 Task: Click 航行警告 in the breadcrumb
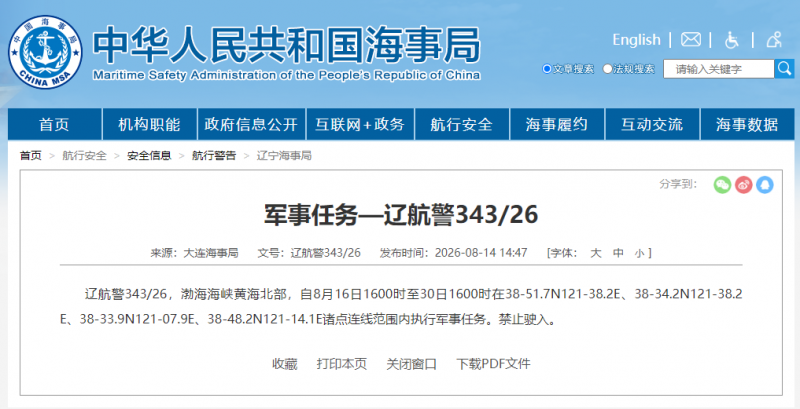(214, 156)
